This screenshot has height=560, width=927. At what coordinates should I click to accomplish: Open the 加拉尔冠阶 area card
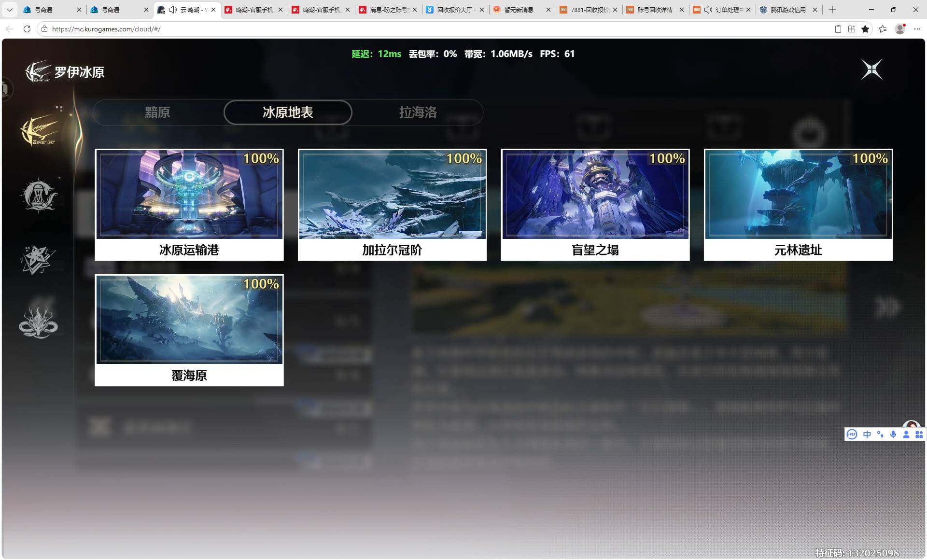[392, 205]
